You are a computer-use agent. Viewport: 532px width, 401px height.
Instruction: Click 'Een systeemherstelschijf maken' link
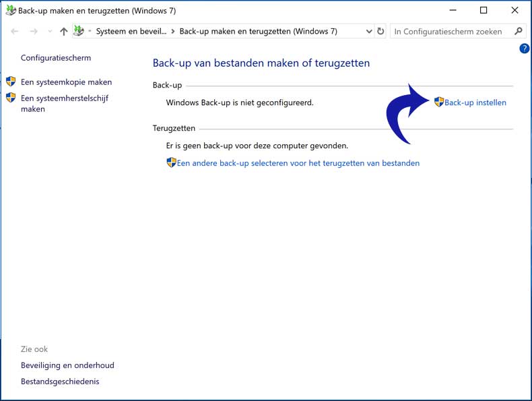click(65, 104)
